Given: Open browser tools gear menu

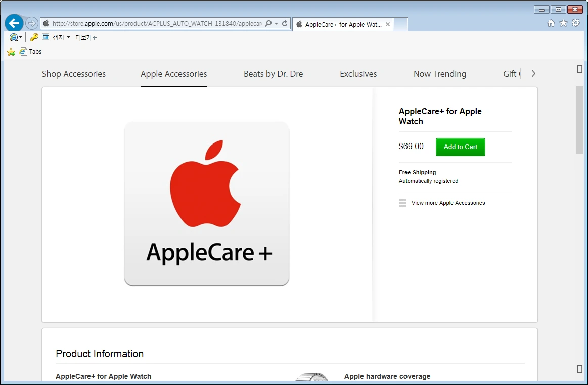Looking at the screenshot, I should coord(576,23).
